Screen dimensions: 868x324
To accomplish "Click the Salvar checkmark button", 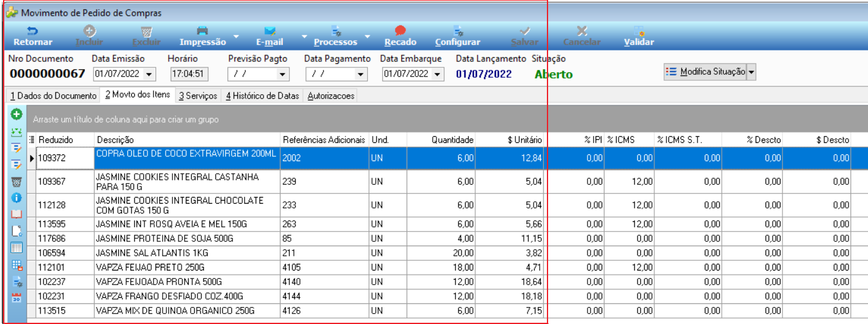I will (525, 36).
